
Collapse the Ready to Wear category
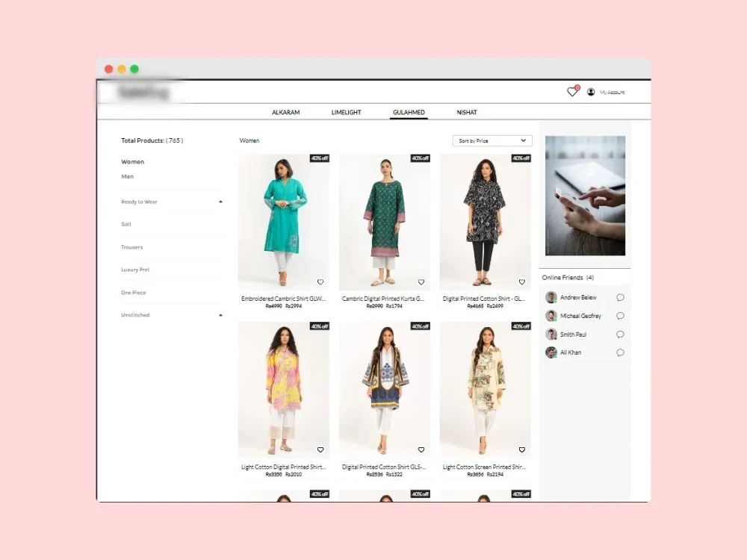point(220,202)
